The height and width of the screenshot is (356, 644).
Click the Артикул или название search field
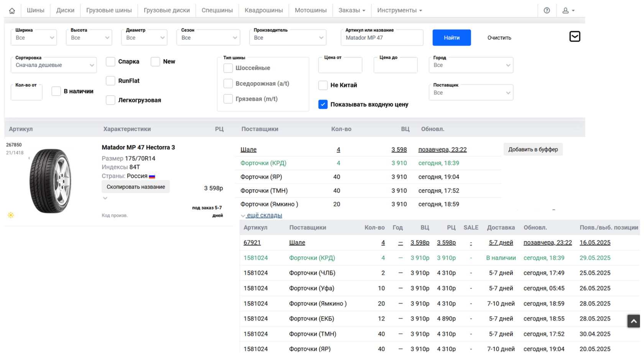click(x=382, y=38)
